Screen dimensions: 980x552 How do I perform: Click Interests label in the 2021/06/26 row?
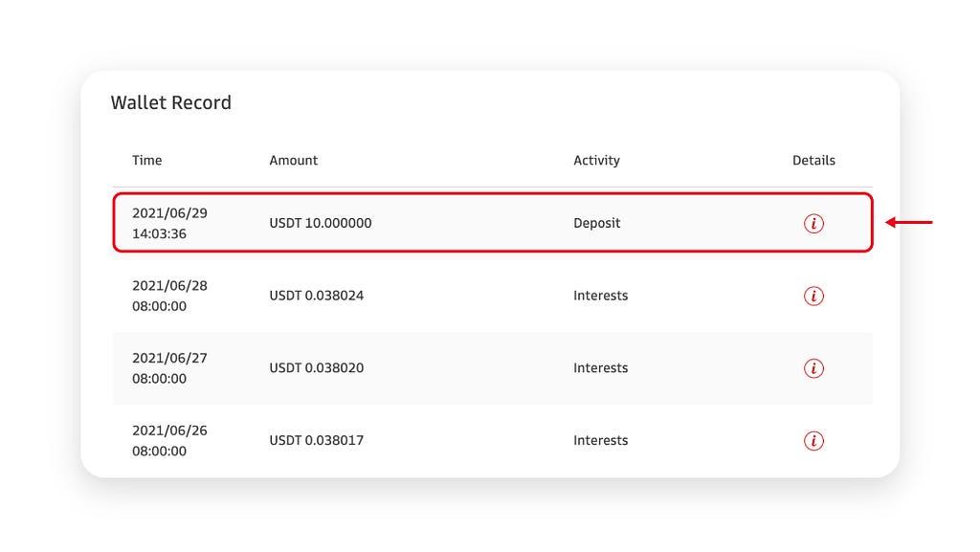click(x=600, y=440)
